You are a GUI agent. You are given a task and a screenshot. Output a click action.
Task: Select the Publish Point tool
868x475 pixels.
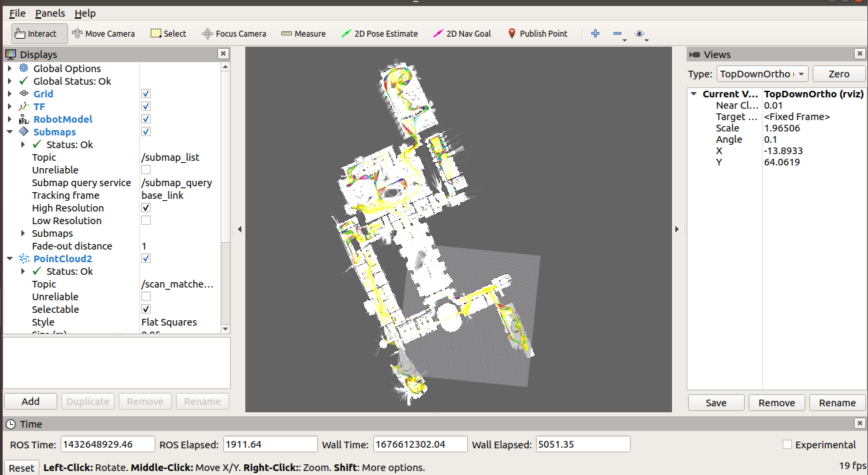pos(537,33)
